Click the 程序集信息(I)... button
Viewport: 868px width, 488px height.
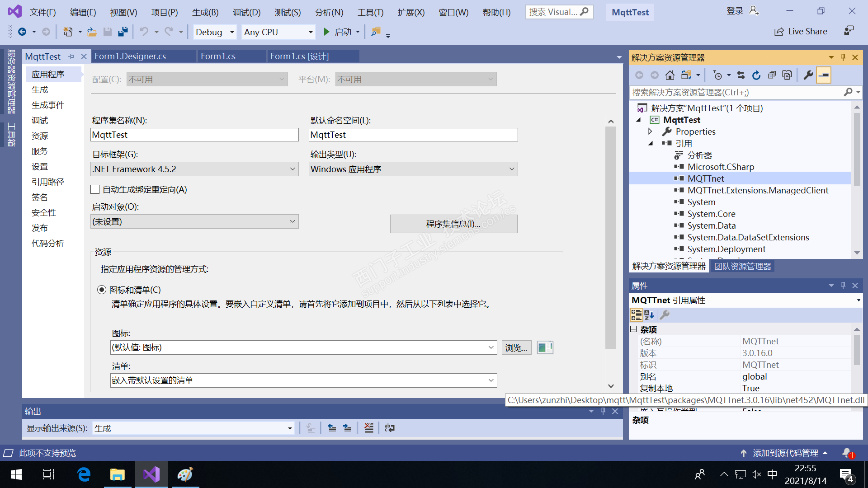tap(453, 224)
